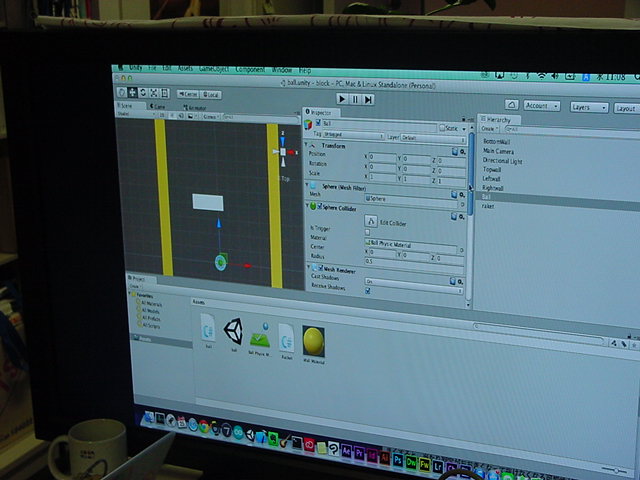Open the Transform help book icon
Screen dimensions: 640x480
click(455, 152)
